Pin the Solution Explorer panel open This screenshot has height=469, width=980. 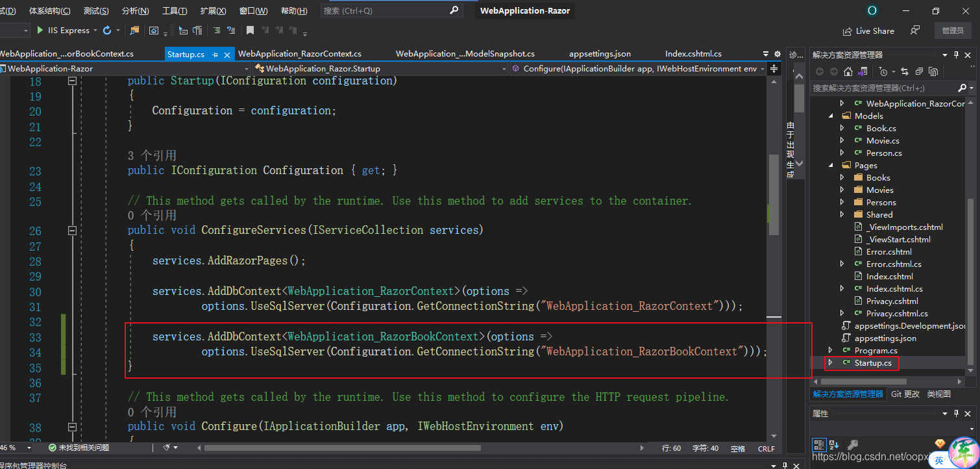956,54
